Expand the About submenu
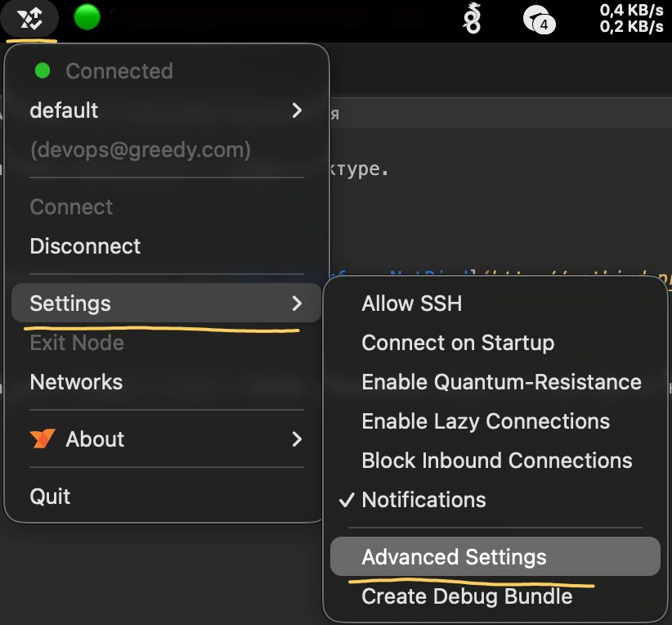672x625 pixels. pyautogui.click(x=164, y=439)
